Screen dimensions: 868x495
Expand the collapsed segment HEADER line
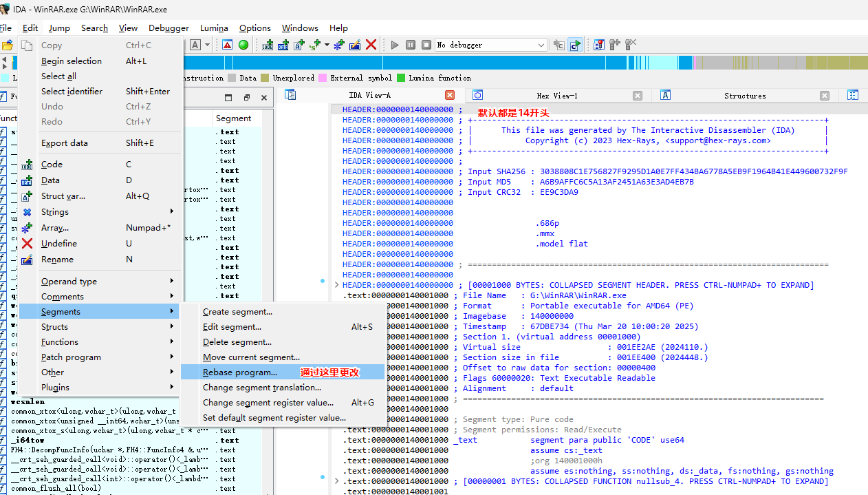[x=336, y=285]
